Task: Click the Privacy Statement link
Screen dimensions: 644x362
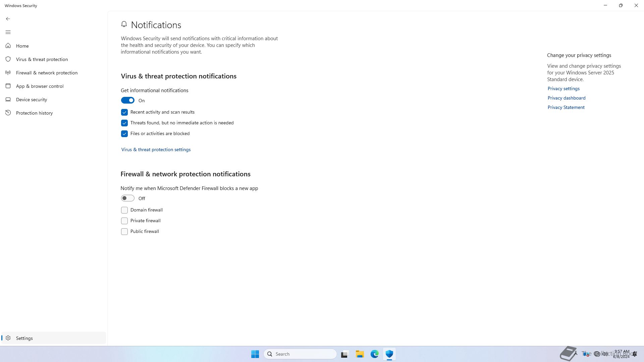Action: (x=566, y=108)
